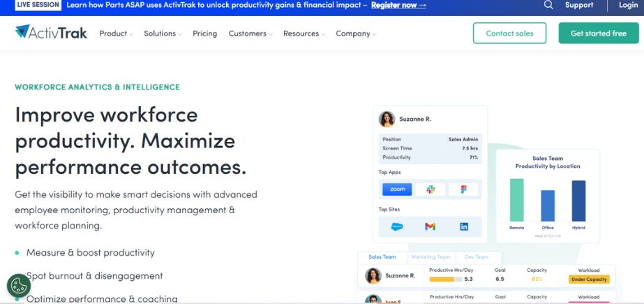Click 'Workforce Analytics & Intelligence' heading
Viewport: 644px width, 304px height.
(x=98, y=87)
